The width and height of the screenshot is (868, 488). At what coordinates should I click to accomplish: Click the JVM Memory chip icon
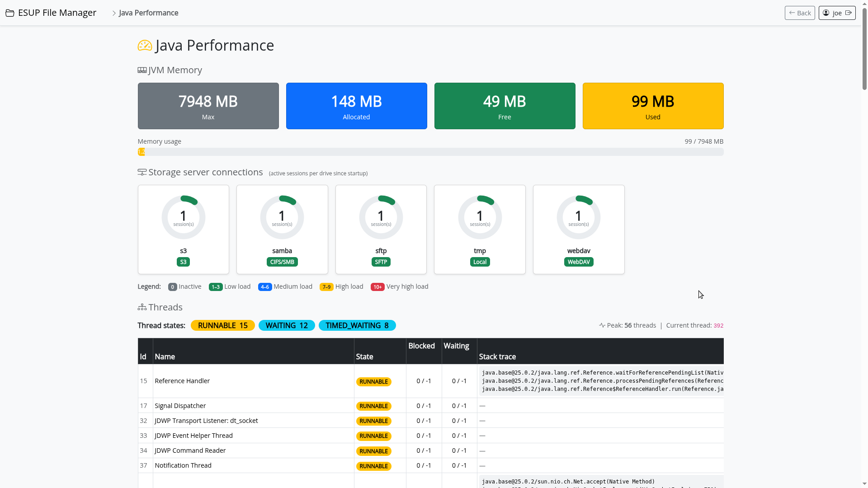[142, 70]
